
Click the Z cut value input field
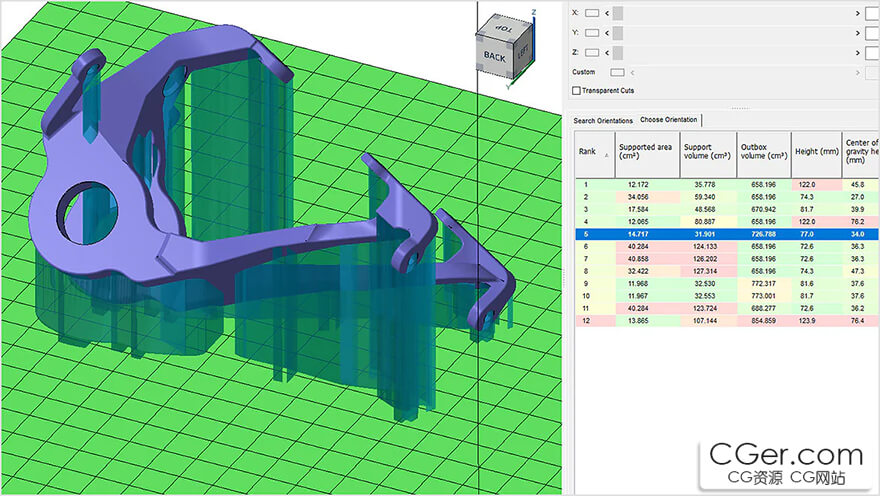pos(872,53)
